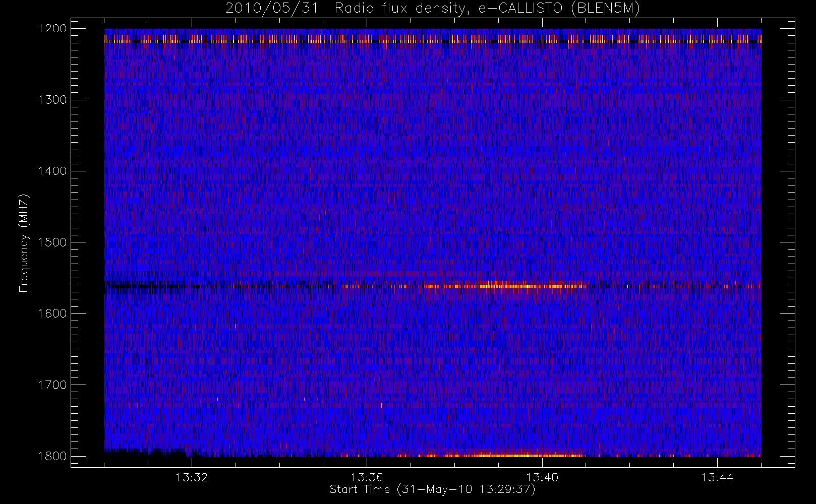Click the 1400 frequency tick label
816x504 pixels.
coord(52,171)
